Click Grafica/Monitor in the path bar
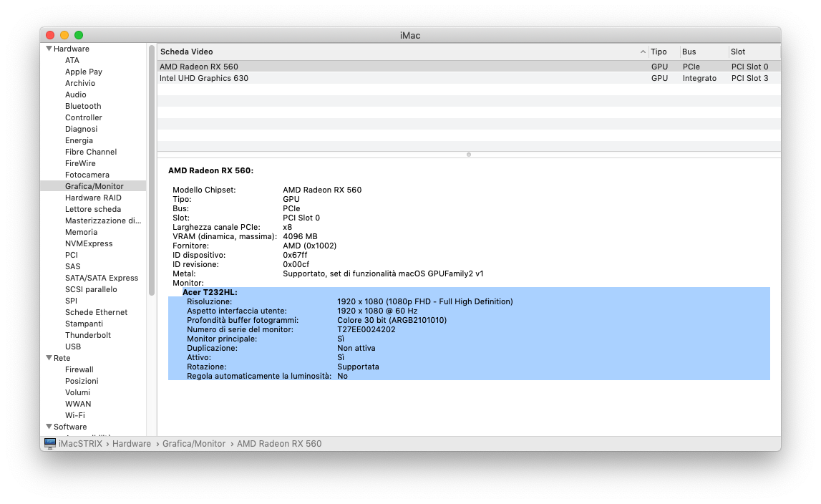The image size is (821, 504). coord(194,444)
